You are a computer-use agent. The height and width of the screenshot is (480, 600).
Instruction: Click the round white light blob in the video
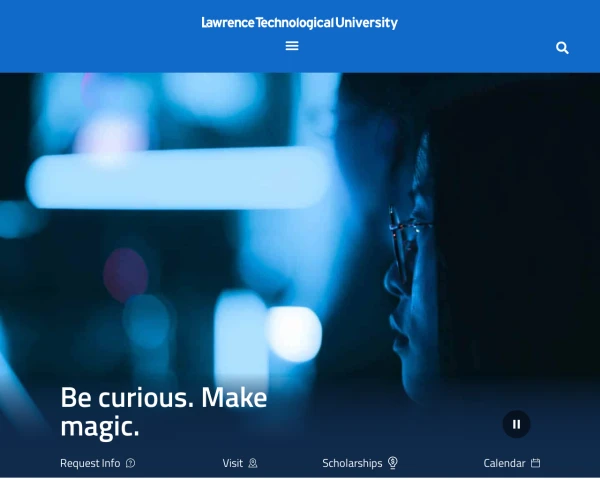[x=294, y=333]
